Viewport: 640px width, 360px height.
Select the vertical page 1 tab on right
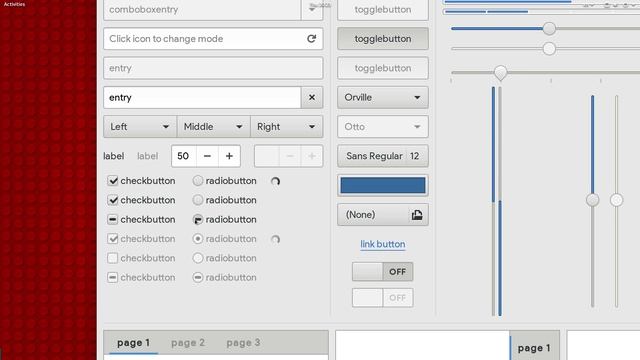[x=534, y=348]
